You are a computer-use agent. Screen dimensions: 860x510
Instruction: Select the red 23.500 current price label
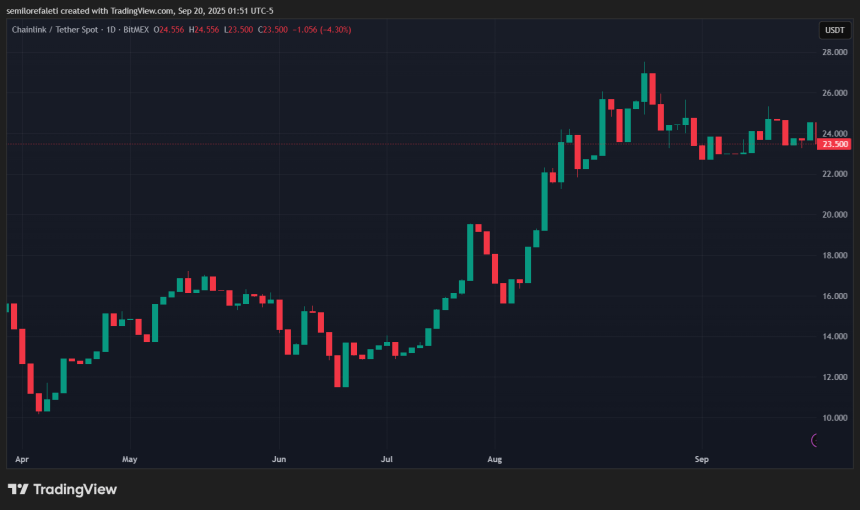834,144
